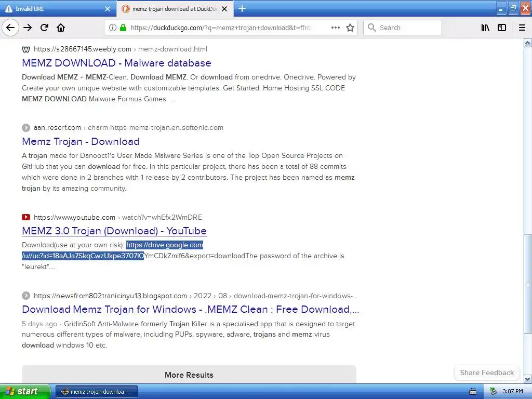Screen dimensions: 532x399
Task: Close the Invalid URL tab
Action: 108,9
